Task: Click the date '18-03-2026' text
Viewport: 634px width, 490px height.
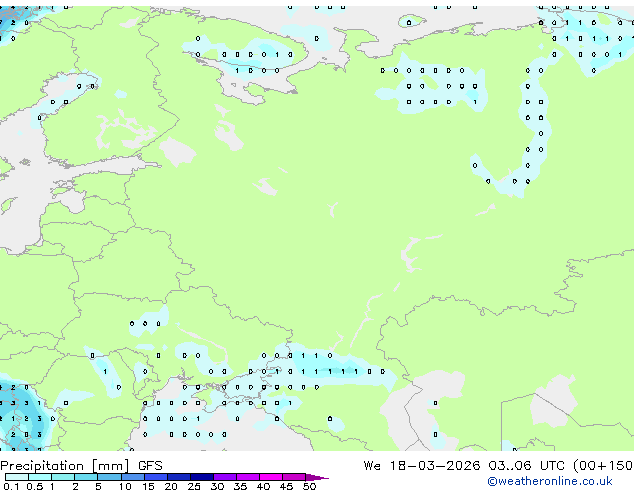Action: tap(435, 466)
